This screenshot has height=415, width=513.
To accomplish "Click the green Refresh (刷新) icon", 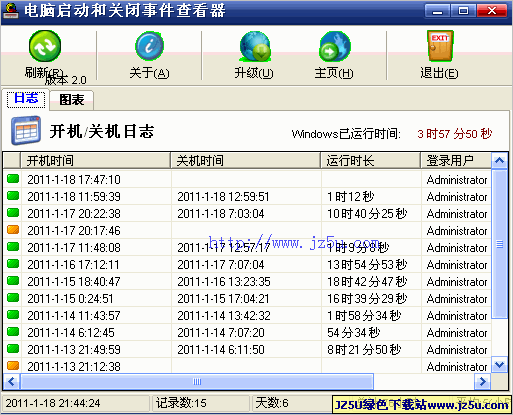I will click(45, 46).
